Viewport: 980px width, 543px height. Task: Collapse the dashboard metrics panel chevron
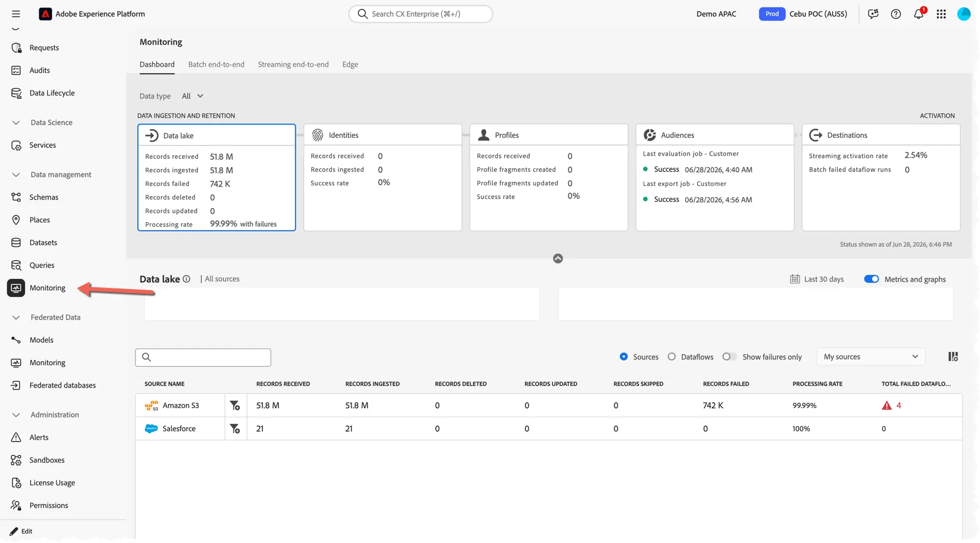pyautogui.click(x=558, y=258)
